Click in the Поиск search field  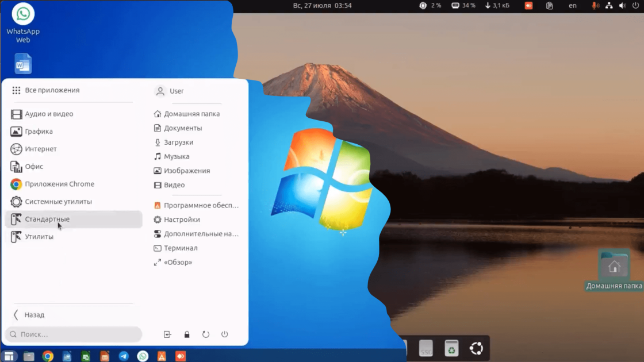coord(74,334)
